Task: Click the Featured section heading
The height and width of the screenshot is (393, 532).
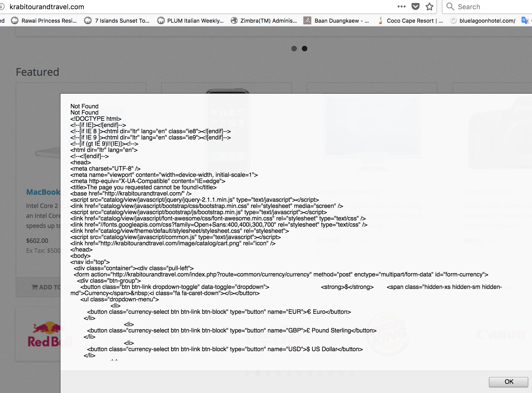Action: coord(38,72)
